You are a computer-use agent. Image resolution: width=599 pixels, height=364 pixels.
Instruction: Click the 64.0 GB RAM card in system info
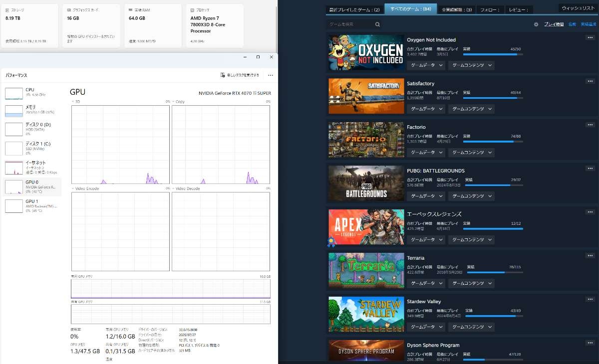pos(153,26)
